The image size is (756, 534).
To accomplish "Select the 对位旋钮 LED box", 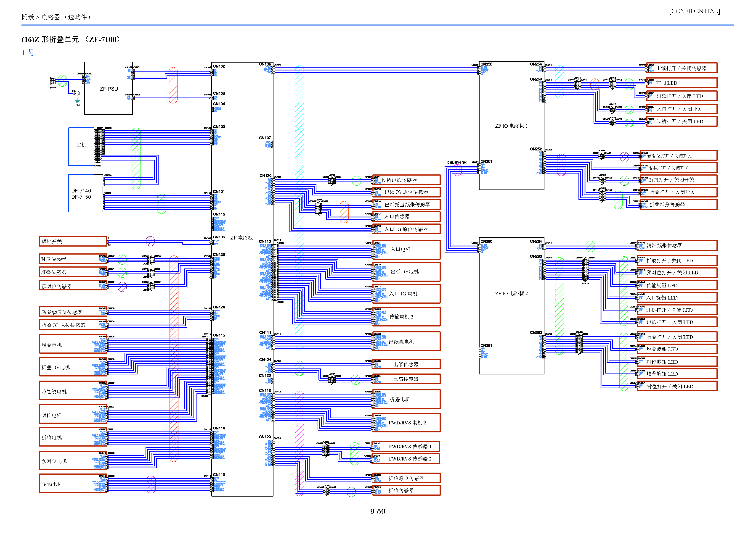I will (x=677, y=362).
